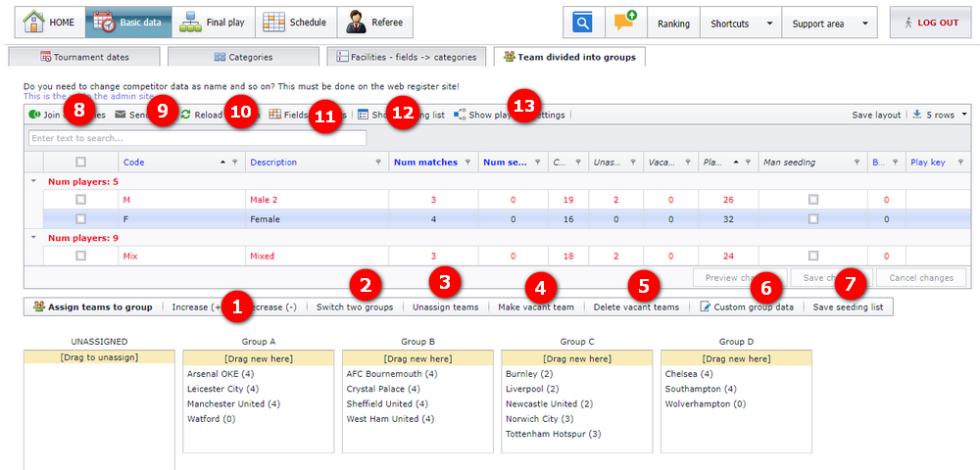Click the Custom group data edit icon
The image size is (980, 470).
[x=705, y=307]
